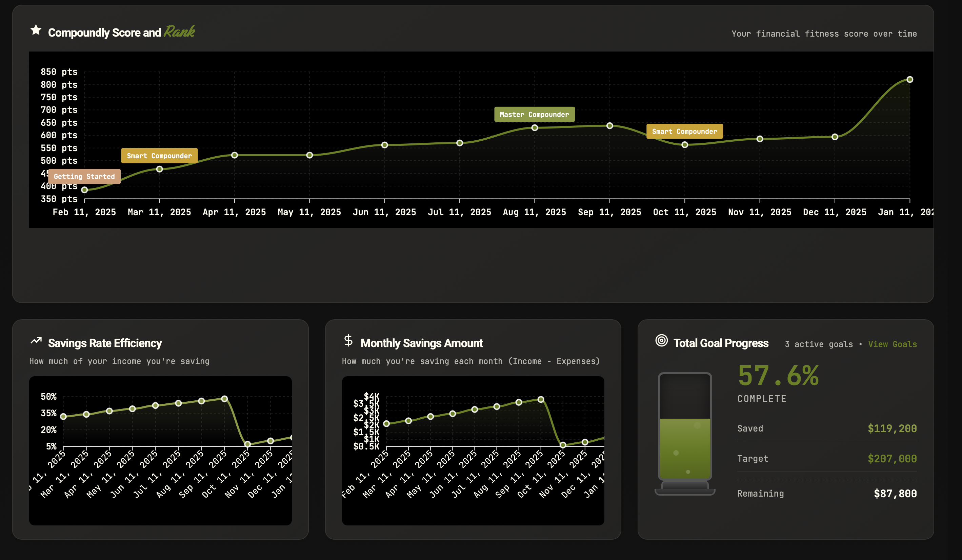Click the Master Compounder rank badge

[534, 115]
